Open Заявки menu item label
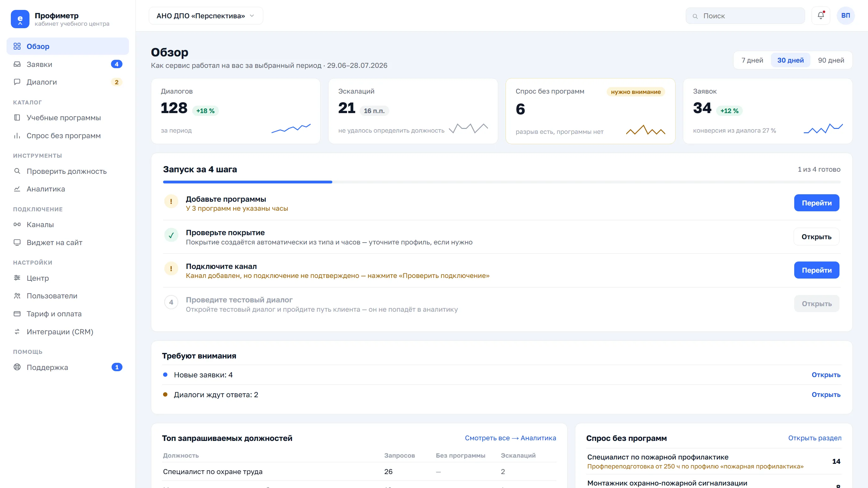Viewport: 868px width, 488px height. (x=39, y=64)
